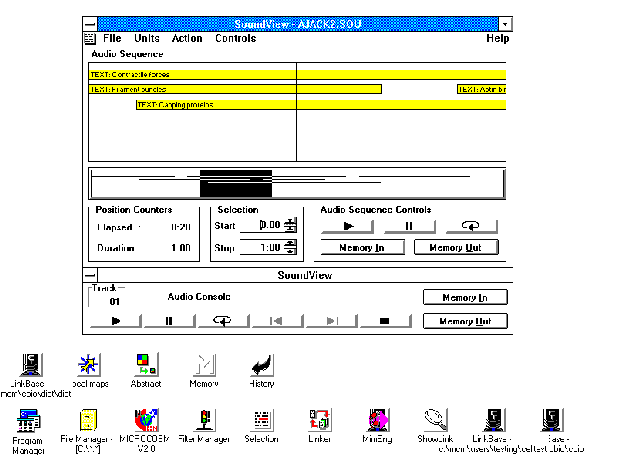Screen dimensions: 618x463
Task: Click the black selected region in the waveform strip
Action: (235, 184)
